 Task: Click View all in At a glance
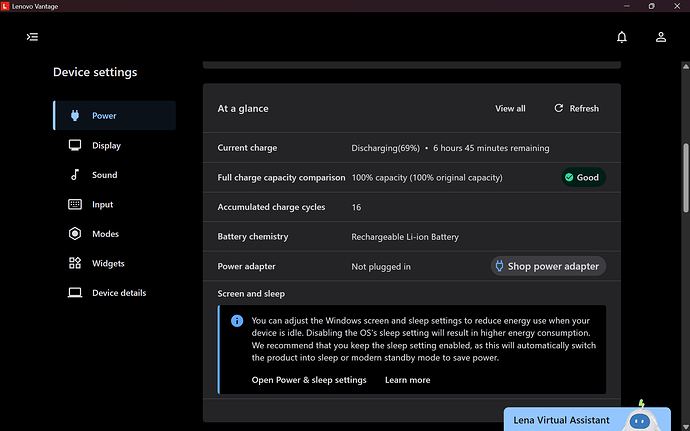(510, 108)
